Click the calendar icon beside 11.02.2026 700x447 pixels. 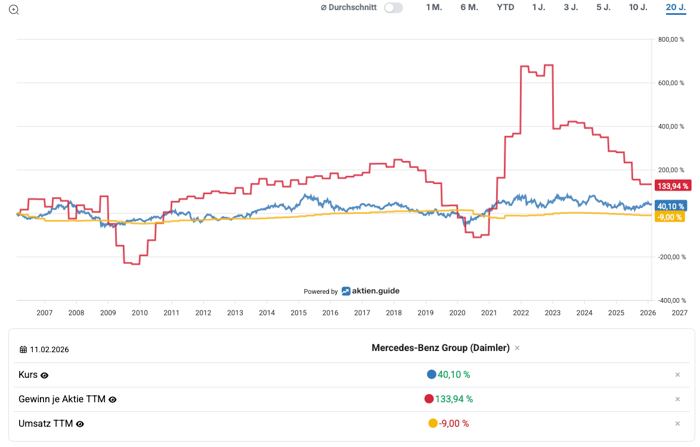pyautogui.click(x=23, y=350)
